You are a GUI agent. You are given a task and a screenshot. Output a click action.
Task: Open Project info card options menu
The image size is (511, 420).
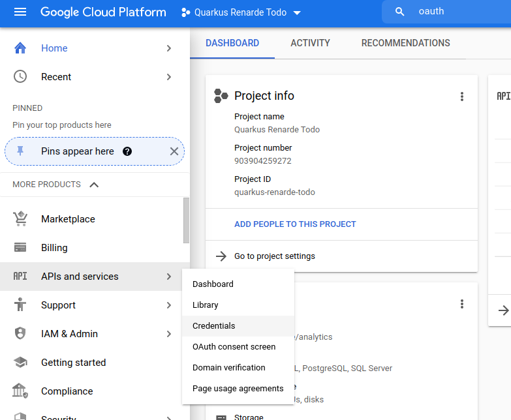(x=462, y=97)
